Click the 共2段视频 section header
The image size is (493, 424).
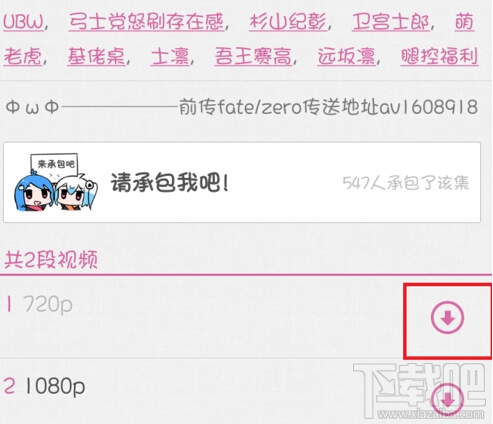[51, 260]
